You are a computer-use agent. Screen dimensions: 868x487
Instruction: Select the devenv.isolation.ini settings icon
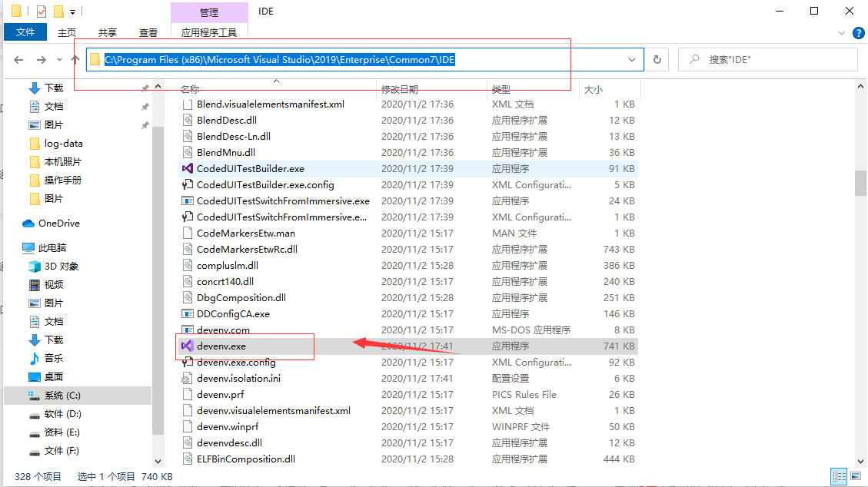click(187, 378)
